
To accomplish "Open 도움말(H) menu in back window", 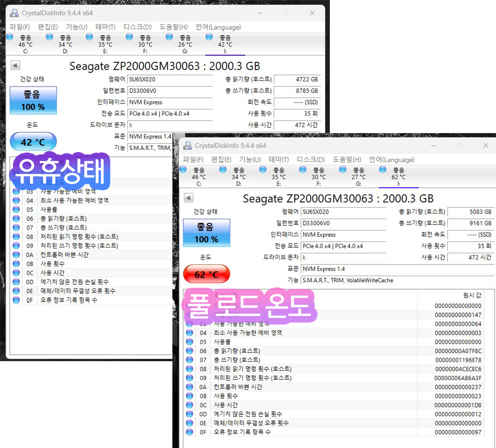I will [x=174, y=27].
